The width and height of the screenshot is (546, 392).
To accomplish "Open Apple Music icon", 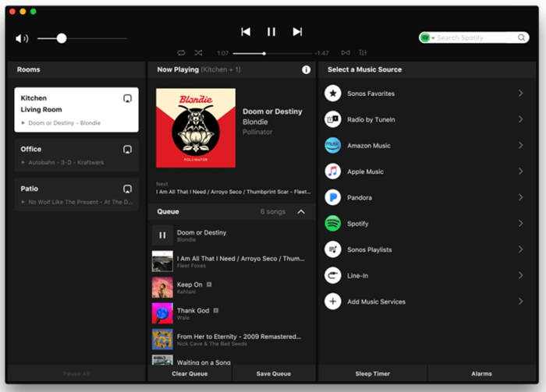I will coord(333,171).
